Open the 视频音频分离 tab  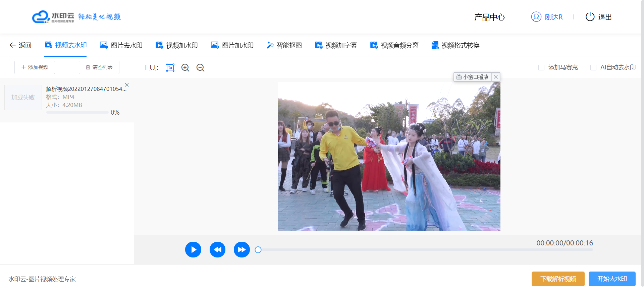pos(394,45)
